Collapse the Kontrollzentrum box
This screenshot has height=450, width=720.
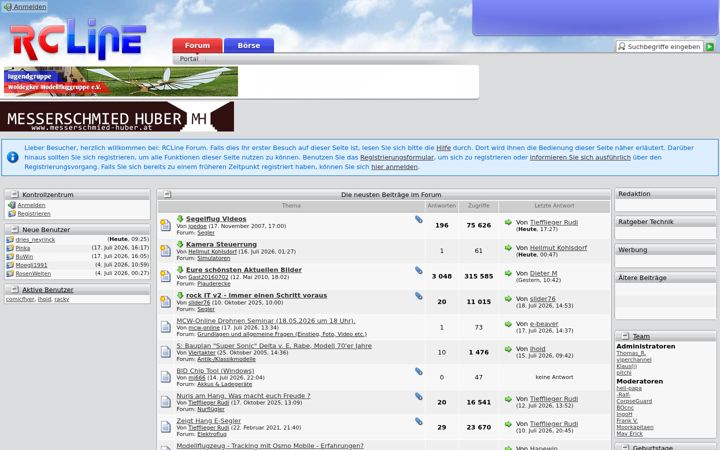click(14, 194)
